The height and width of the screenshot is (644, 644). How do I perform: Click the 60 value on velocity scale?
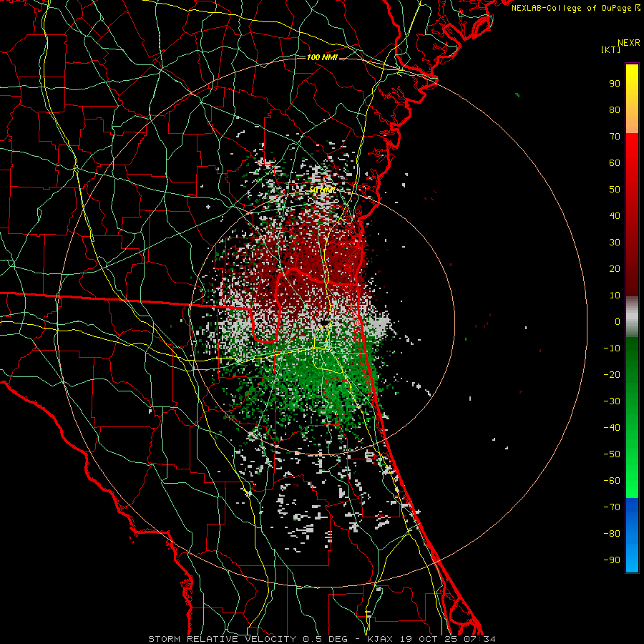615,162
